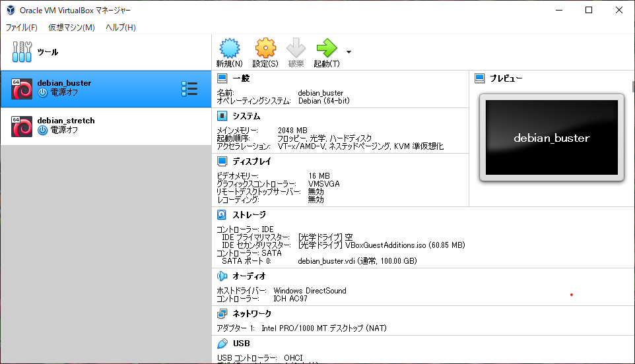The width and height of the screenshot is (635, 364).
Task: Click the 16 MB video memory value
Action: tap(319, 176)
